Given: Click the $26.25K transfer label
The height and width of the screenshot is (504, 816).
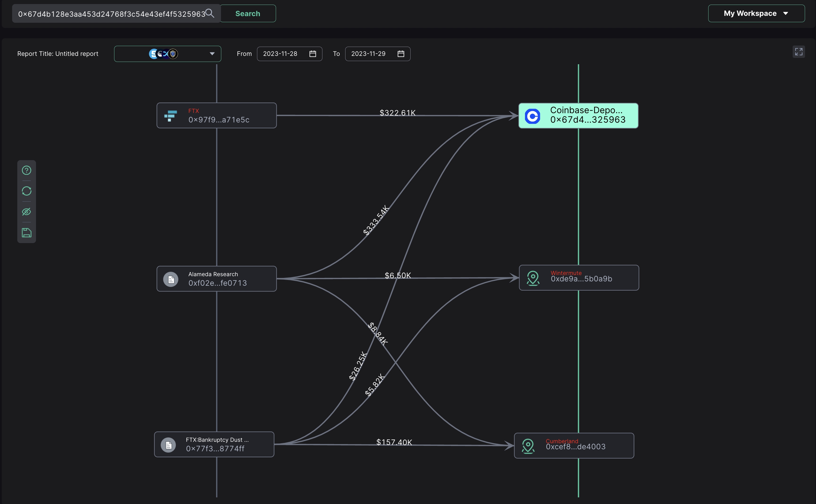Looking at the screenshot, I should tap(358, 366).
